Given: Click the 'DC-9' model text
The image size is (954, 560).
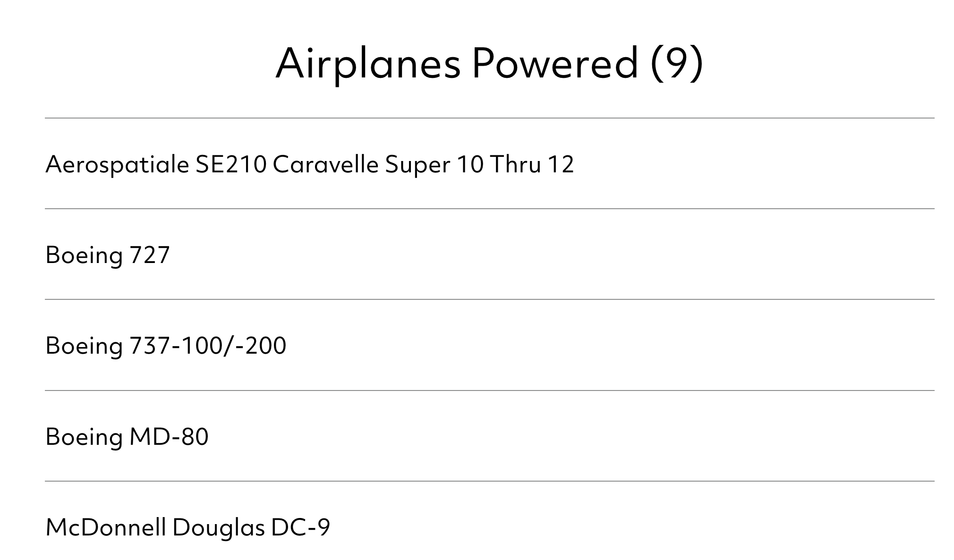Looking at the screenshot, I should (300, 527).
